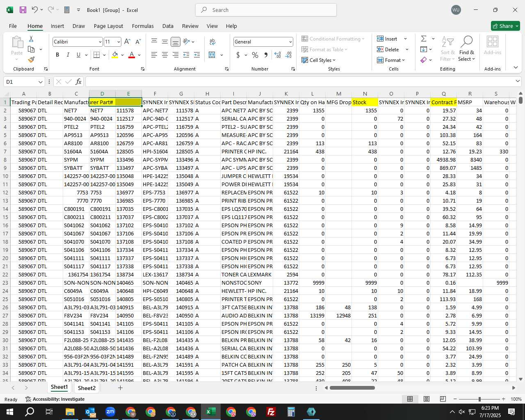Image resolution: width=525 pixels, height=420 pixels.
Task: Add a new sheet with plus button
Action: 120,388
